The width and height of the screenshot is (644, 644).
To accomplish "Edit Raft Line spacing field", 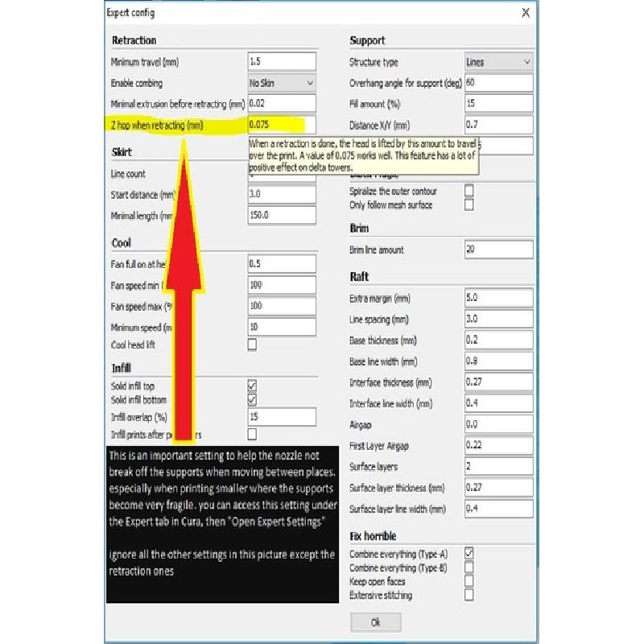I will [x=499, y=319].
